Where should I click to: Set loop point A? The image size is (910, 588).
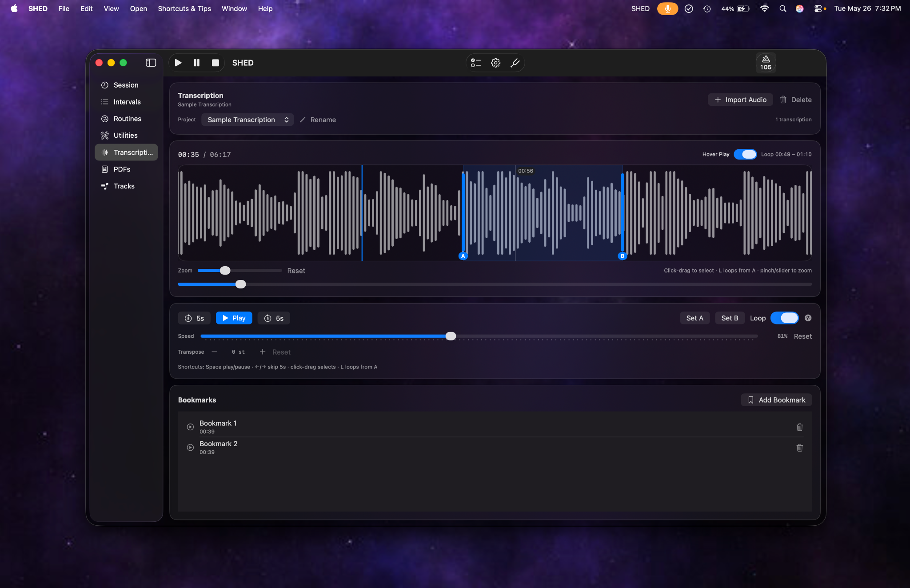point(694,318)
